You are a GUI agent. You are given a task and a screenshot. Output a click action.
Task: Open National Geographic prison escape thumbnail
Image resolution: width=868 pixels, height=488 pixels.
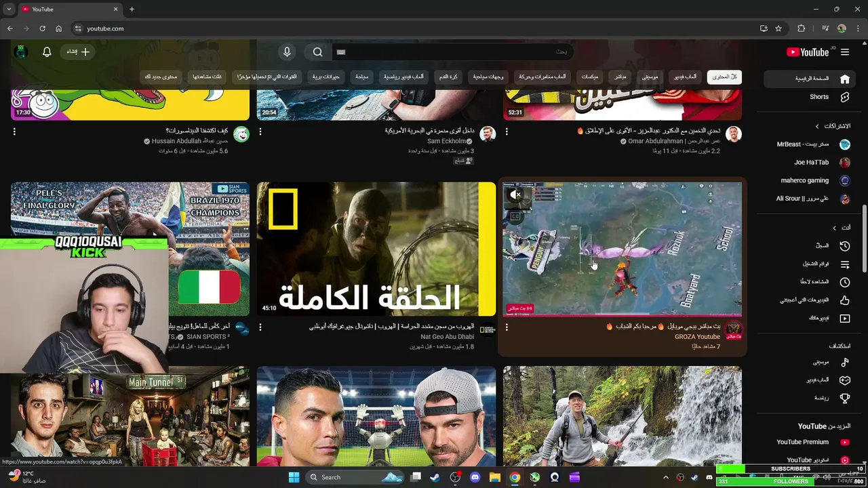coord(376,249)
